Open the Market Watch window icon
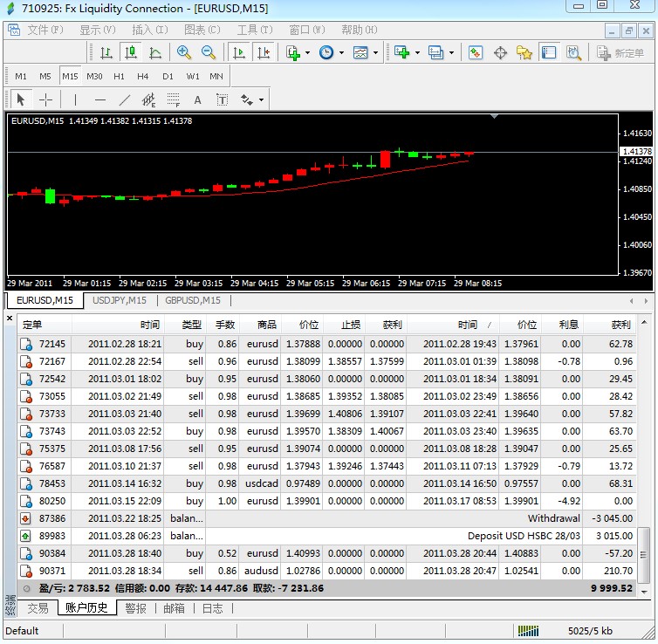 476,52
